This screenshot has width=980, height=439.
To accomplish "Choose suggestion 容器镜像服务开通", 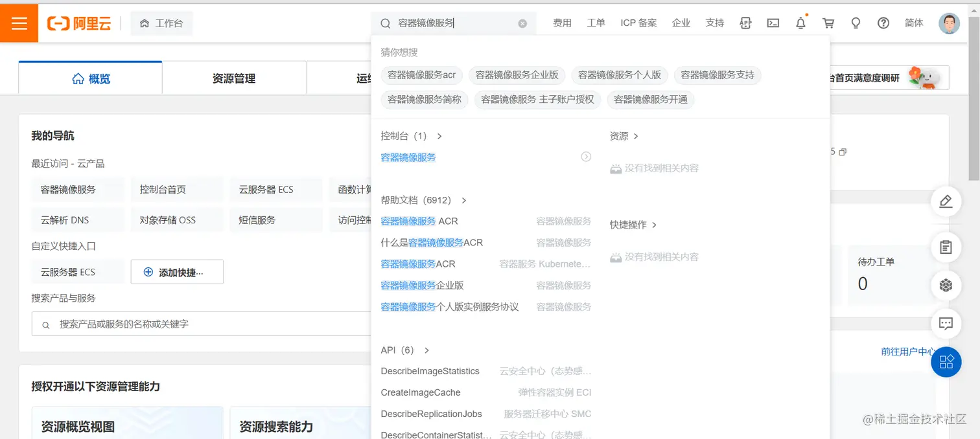I will point(651,100).
